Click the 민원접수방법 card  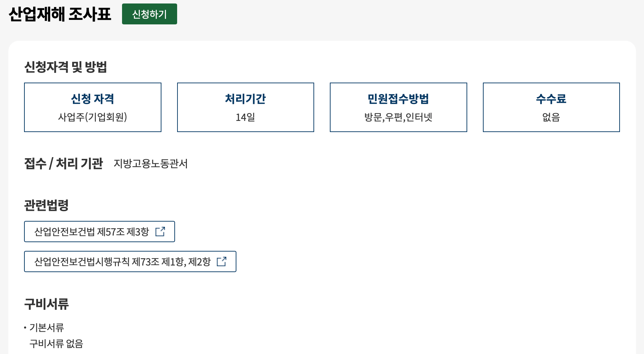[398, 107]
